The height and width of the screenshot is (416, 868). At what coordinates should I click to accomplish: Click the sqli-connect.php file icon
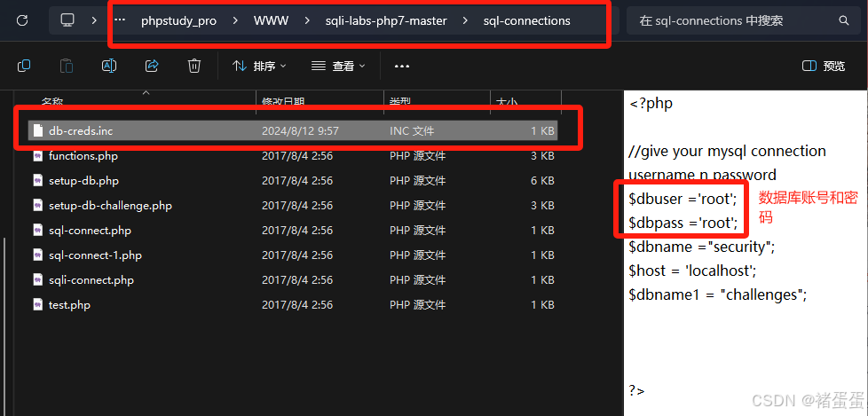(x=37, y=280)
